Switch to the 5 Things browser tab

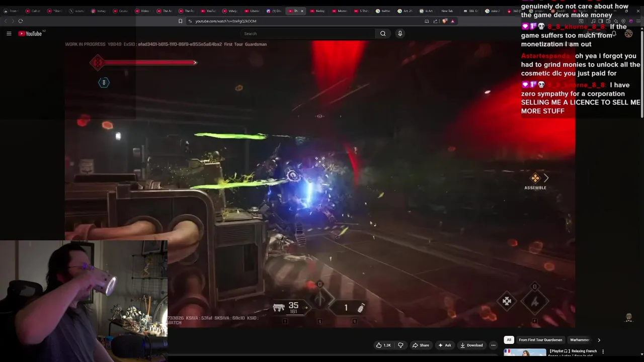click(362, 11)
